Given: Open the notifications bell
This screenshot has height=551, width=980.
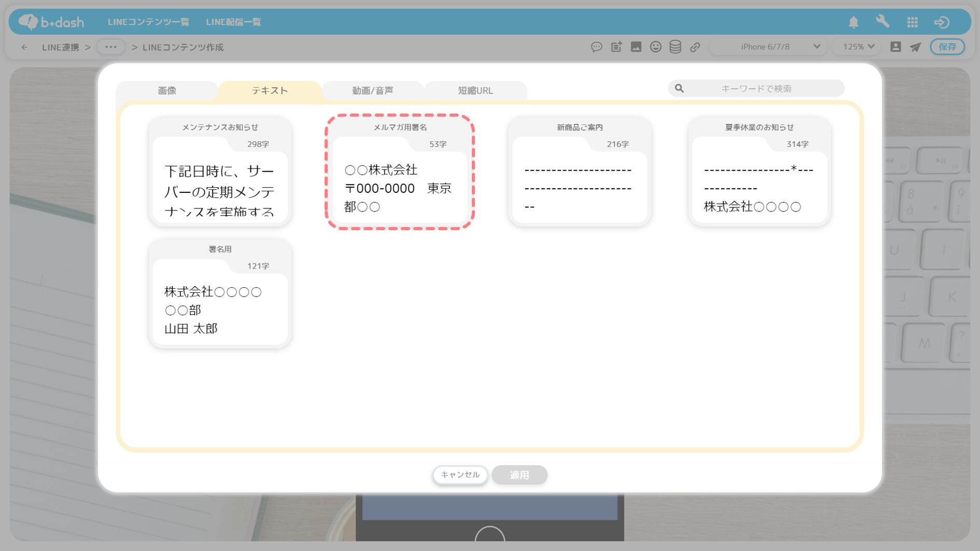Looking at the screenshot, I should (x=853, y=22).
